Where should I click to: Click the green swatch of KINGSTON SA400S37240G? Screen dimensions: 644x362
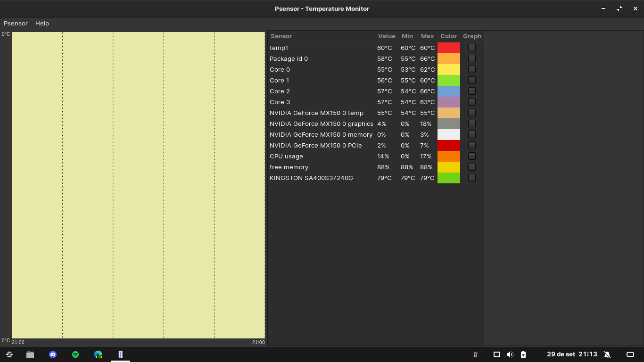(449, 178)
